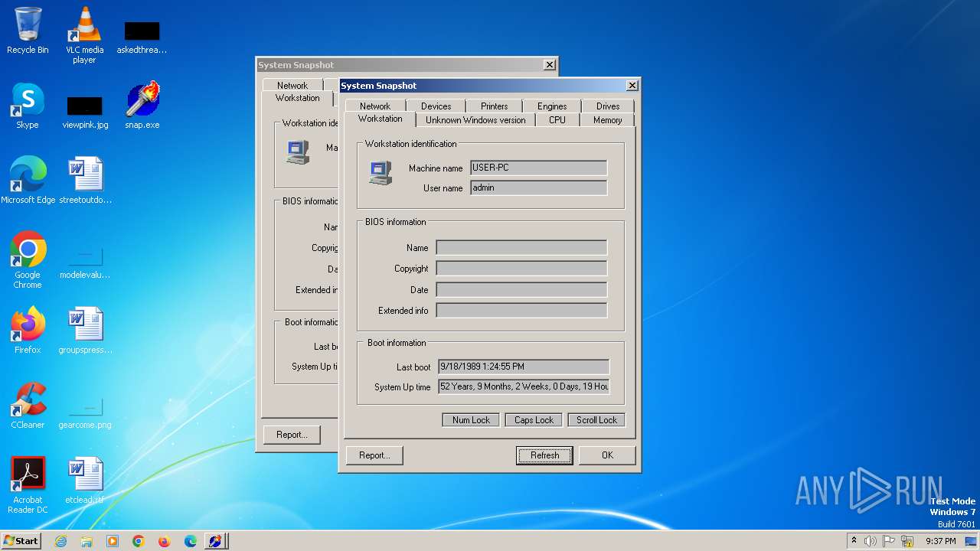Click the Machine name field
This screenshot has height=551, width=980.
(x=538, y=168)
